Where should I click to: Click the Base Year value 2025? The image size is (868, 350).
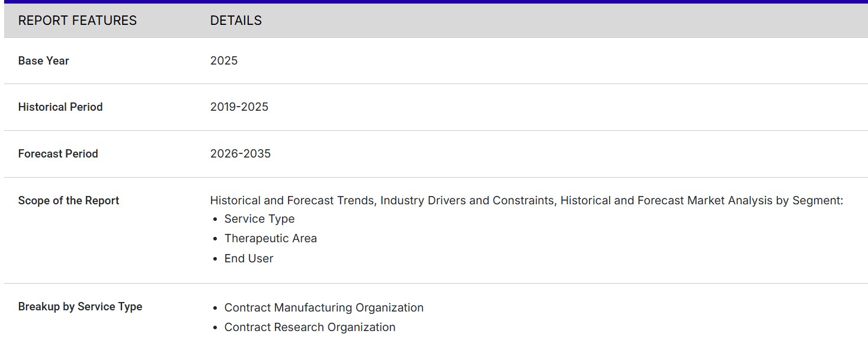click(223, 61)
